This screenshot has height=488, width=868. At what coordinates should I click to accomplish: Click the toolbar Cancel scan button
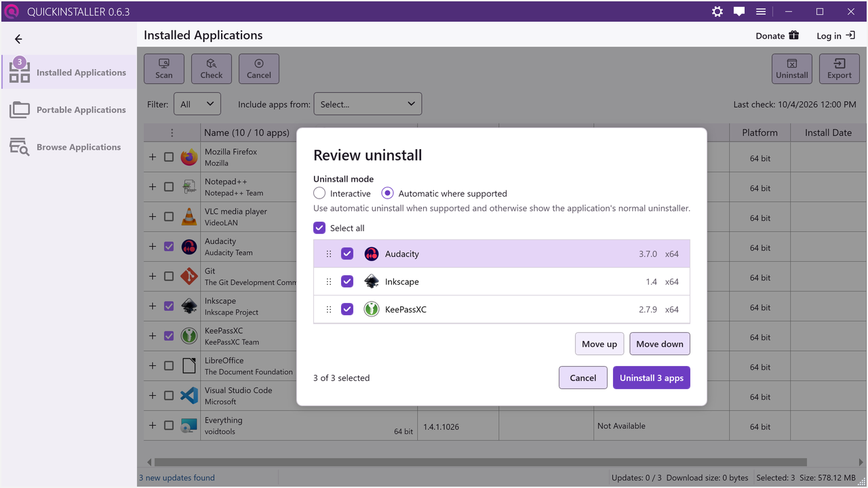point(259,69)
